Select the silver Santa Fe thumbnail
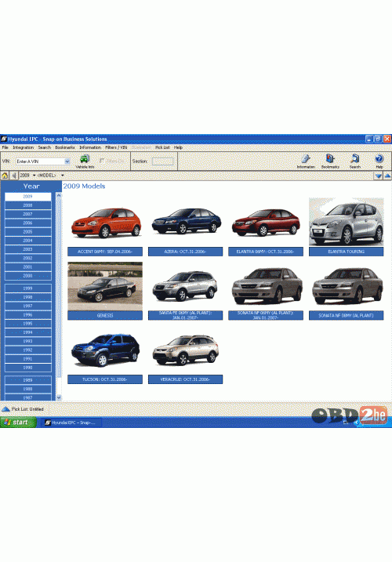The height and width of the screenshot is (562, 392). coord(185,286)
